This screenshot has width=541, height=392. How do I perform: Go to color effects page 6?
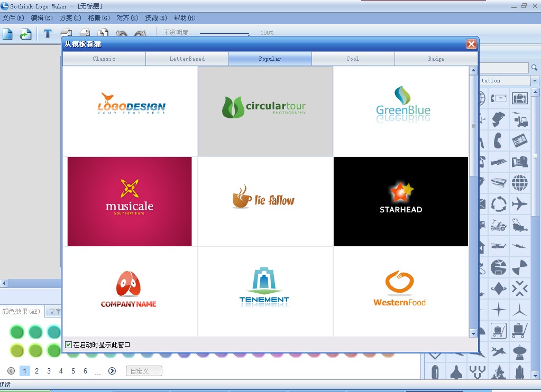[85, 371]
